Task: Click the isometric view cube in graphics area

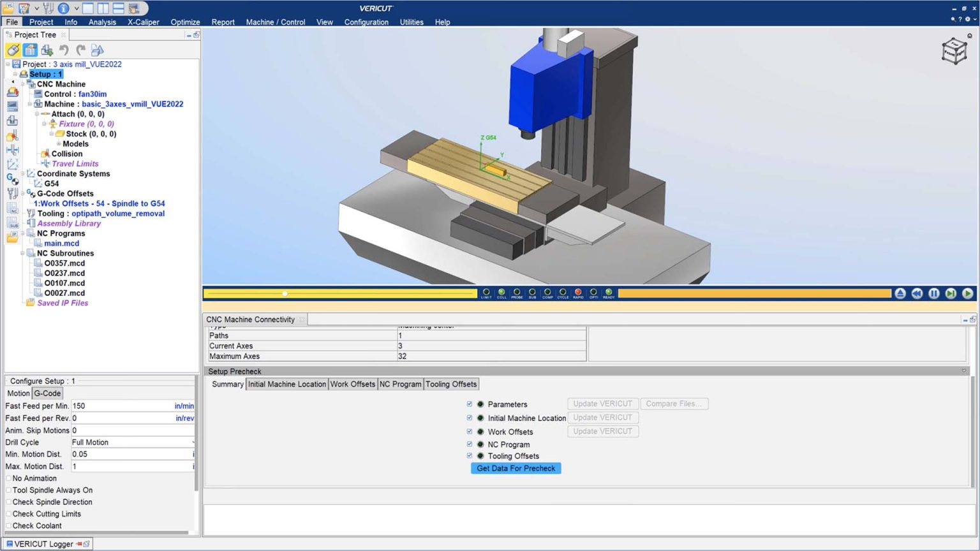Action: [x=954, y=52]
